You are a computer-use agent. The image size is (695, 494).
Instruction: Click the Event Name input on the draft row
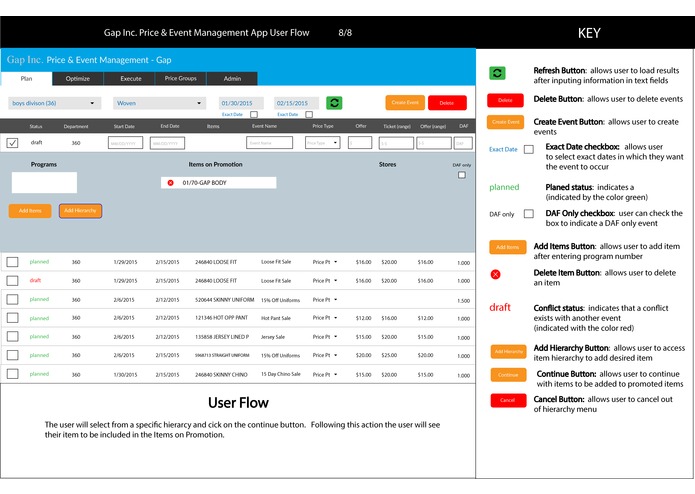coord(269,143)
